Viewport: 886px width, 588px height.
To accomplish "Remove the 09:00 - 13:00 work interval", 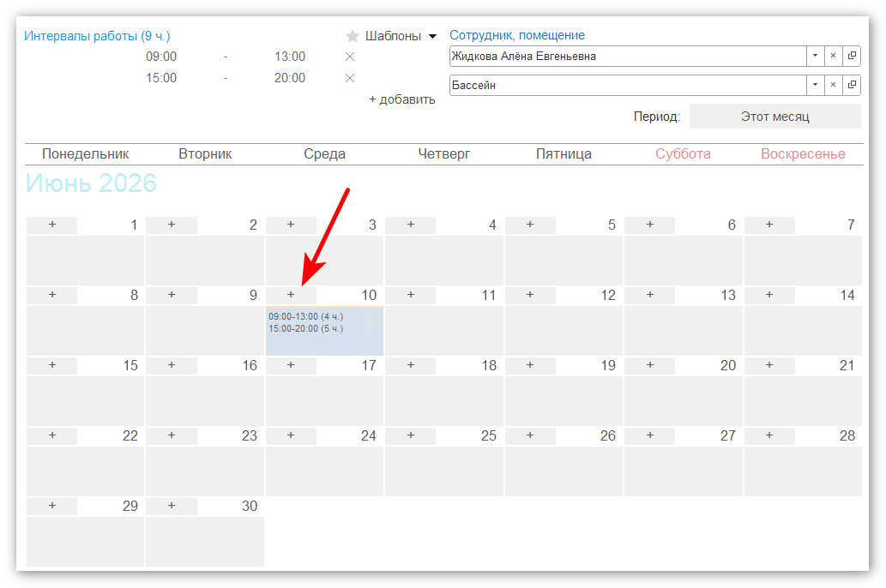I will tap(350, 57).
